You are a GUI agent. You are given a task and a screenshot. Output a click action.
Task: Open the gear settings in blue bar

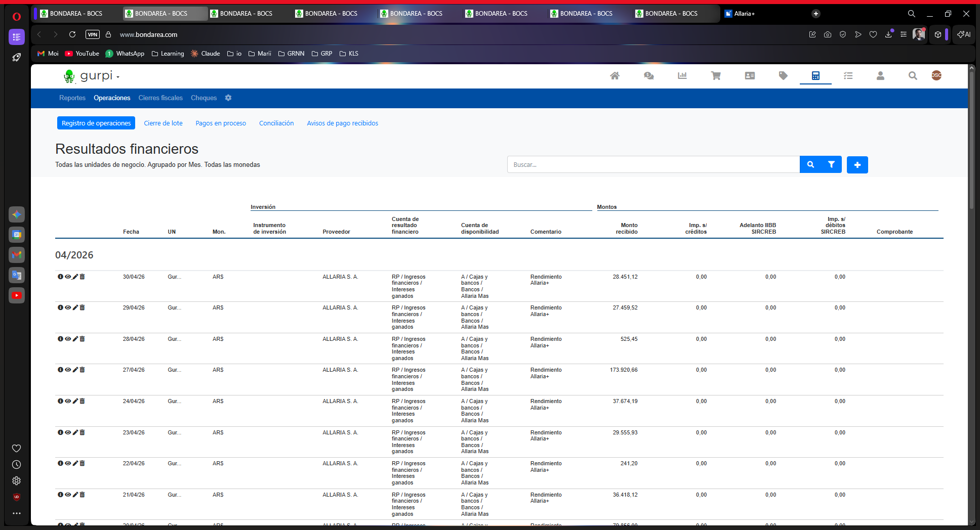(228, 98)
